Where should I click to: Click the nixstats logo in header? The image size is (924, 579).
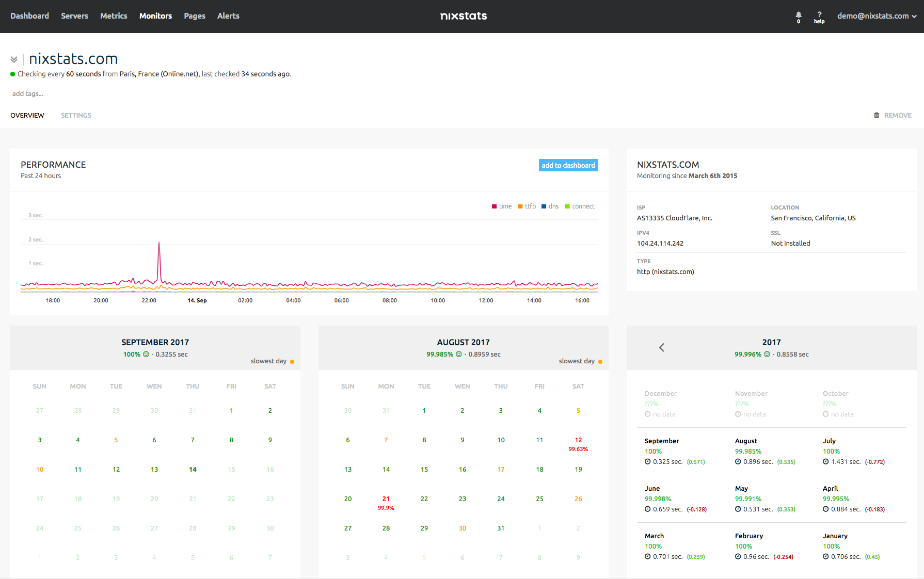[x=464, y=16]
